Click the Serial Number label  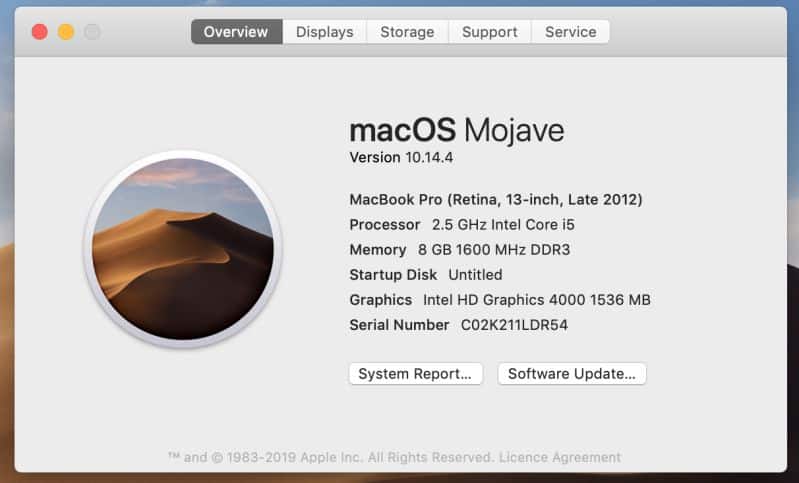[x=399, y=325]
